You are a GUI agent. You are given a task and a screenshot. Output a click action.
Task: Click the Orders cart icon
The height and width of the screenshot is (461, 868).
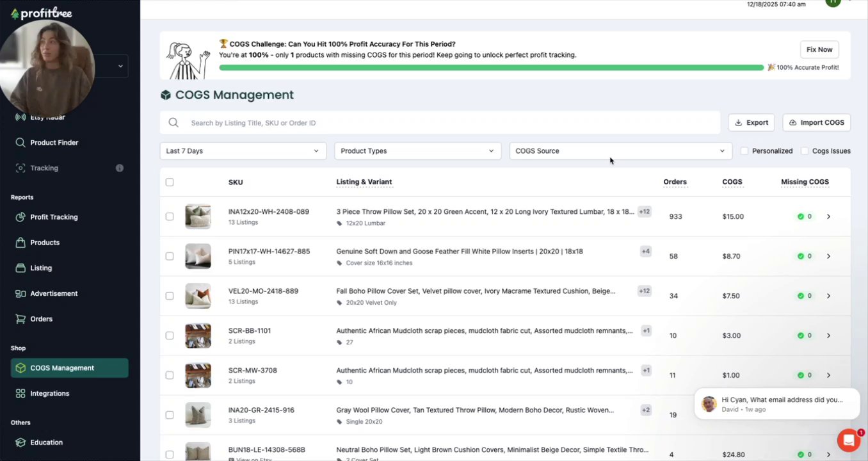[20, 319]
